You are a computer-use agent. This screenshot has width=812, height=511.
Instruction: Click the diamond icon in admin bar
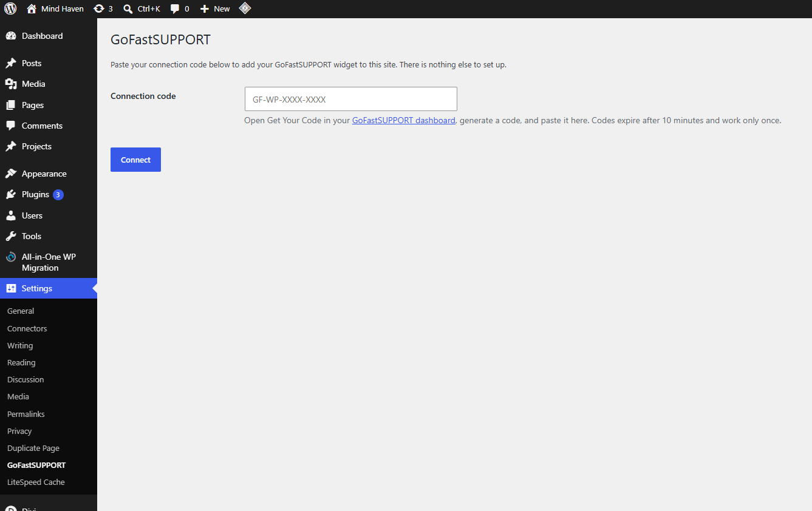click(245, 8)
